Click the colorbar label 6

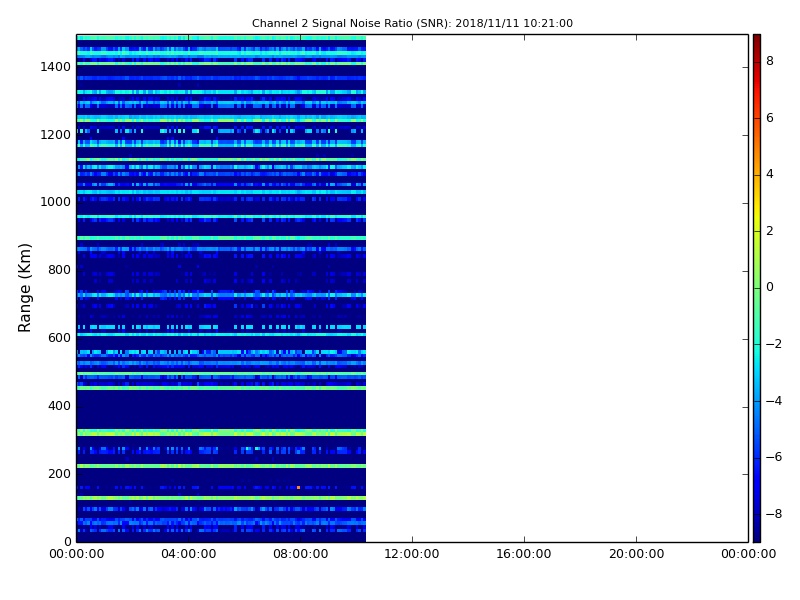point(770,118)
